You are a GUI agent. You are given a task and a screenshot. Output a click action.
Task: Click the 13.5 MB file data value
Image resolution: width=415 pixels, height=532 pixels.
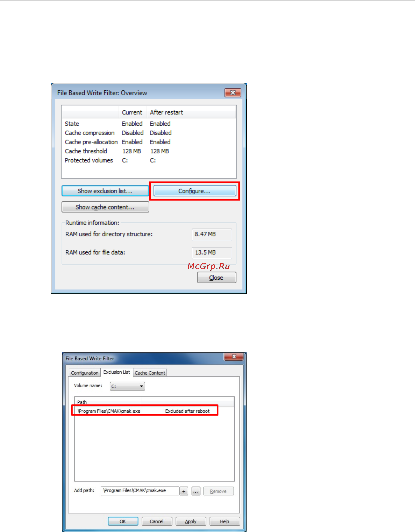(x=212, y=253)
